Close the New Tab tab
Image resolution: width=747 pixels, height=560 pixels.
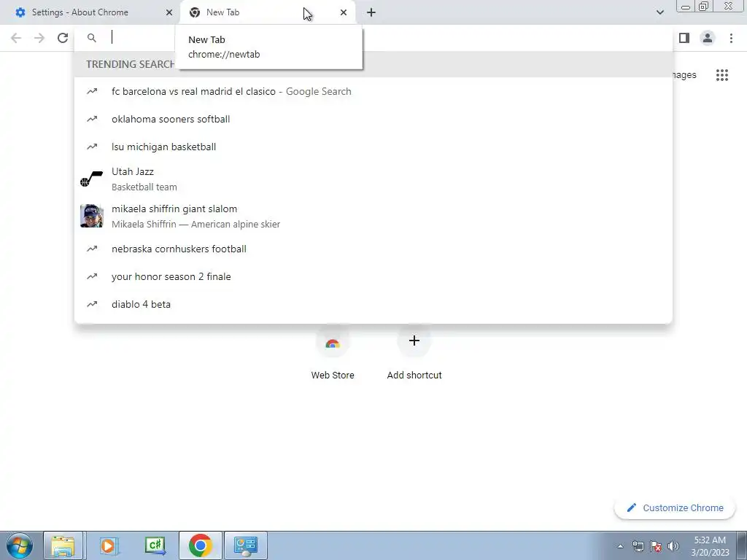pyautogui.click(x=344, y=12)
